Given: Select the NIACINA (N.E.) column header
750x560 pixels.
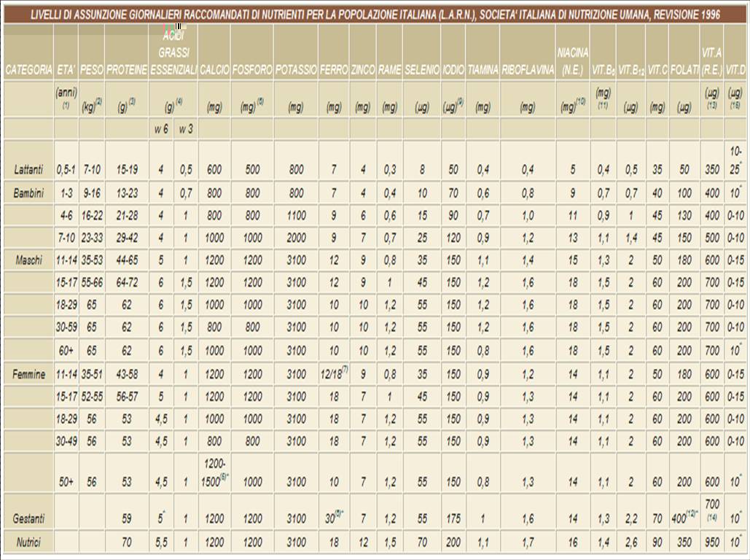Looking at the screenshot, I should pos(572,61).
